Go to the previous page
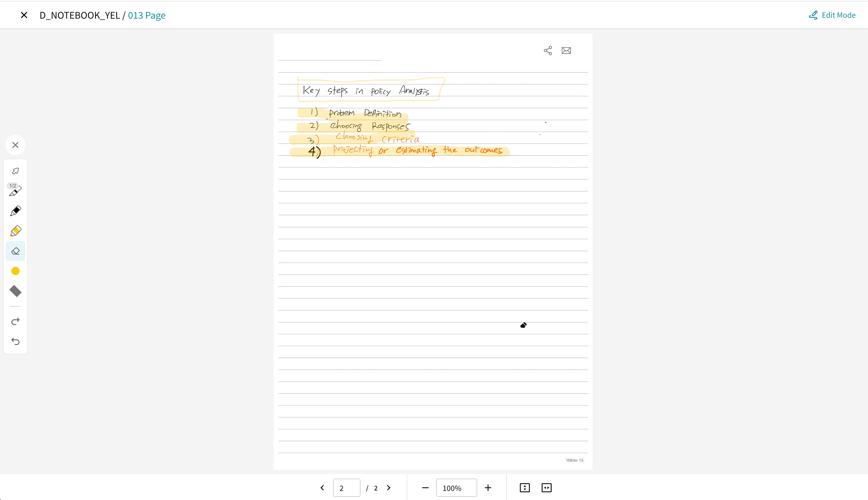Screen dimensions: 868x500 [322, 488]
